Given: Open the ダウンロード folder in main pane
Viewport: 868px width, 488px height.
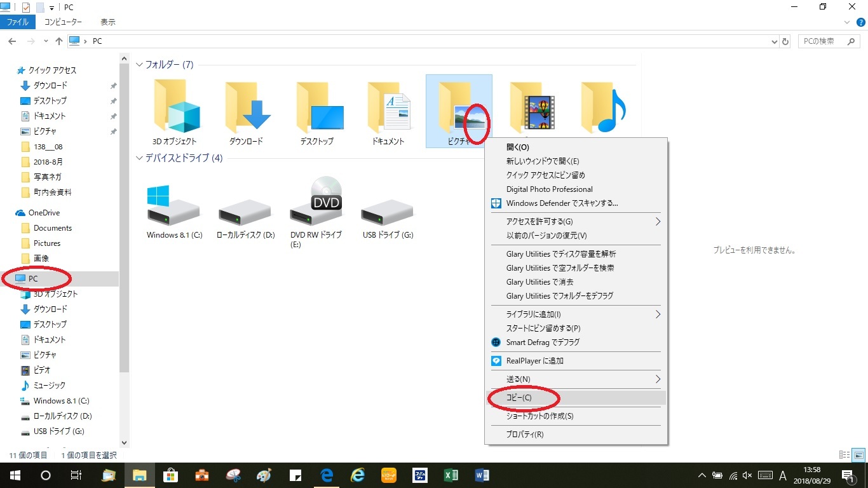Looking at the screenshot, I should [x=247, y=107].
